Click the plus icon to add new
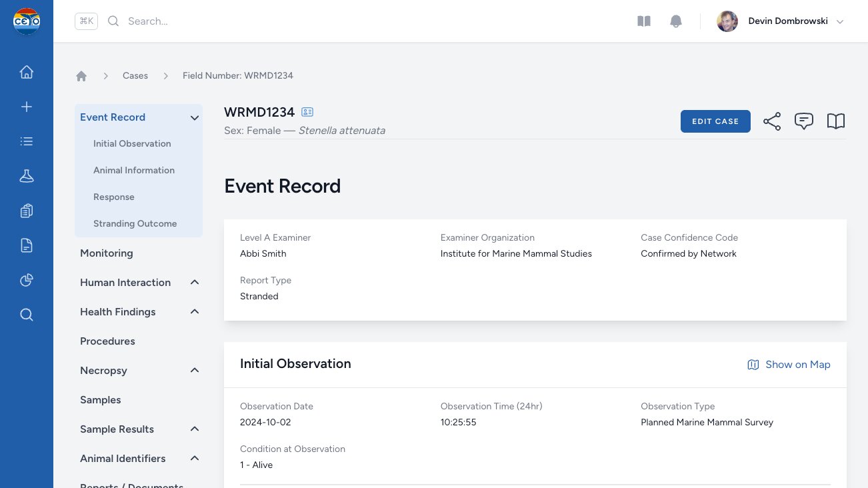Viewport: 868px width, 488px height. pyautogui.click(x=27, y=107)
